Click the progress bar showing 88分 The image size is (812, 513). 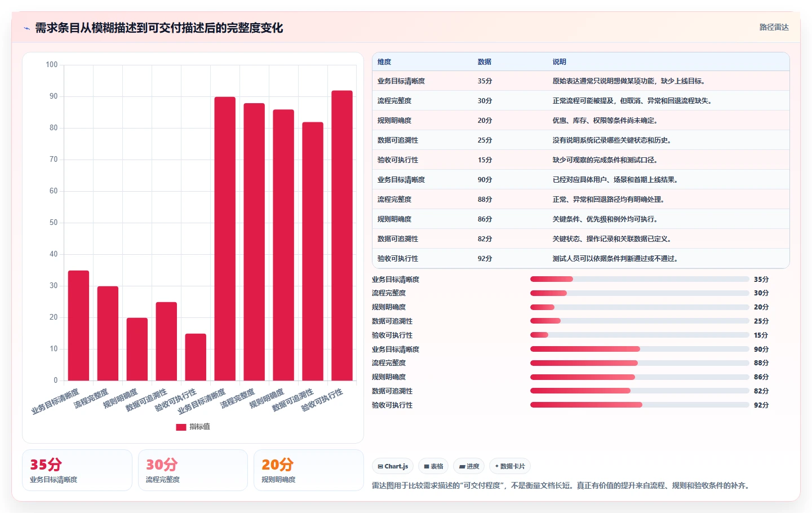tap(640, 363)
